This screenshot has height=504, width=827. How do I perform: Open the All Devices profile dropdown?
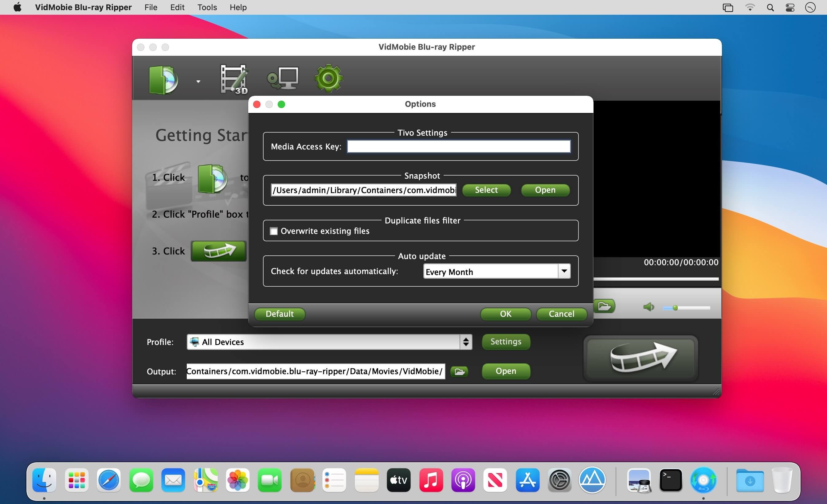click(x=329, y=342)
